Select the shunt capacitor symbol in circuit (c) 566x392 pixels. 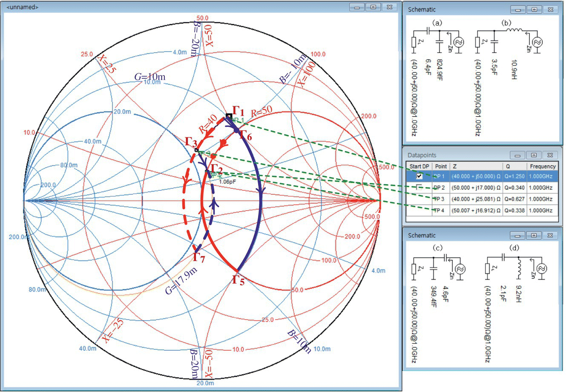[x=434, y=269]
